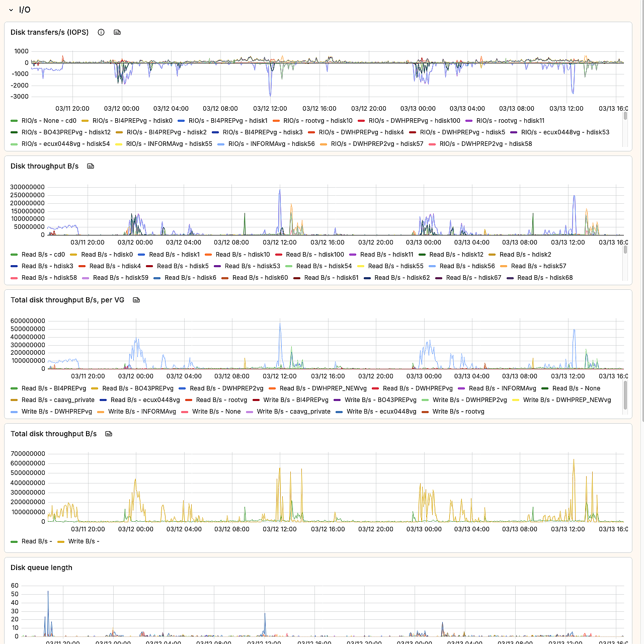Click the 'Total disk throughput B/s' panel title
644x644 pixels.
(x=53, y=434)
